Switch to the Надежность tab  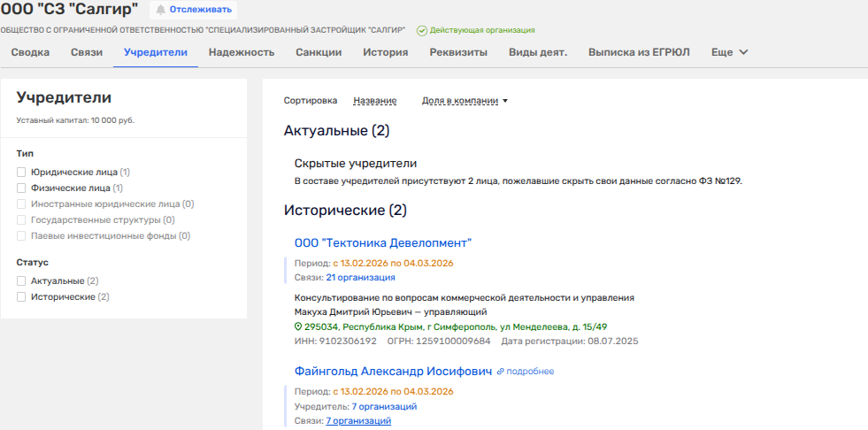click(x=242, y=52)
